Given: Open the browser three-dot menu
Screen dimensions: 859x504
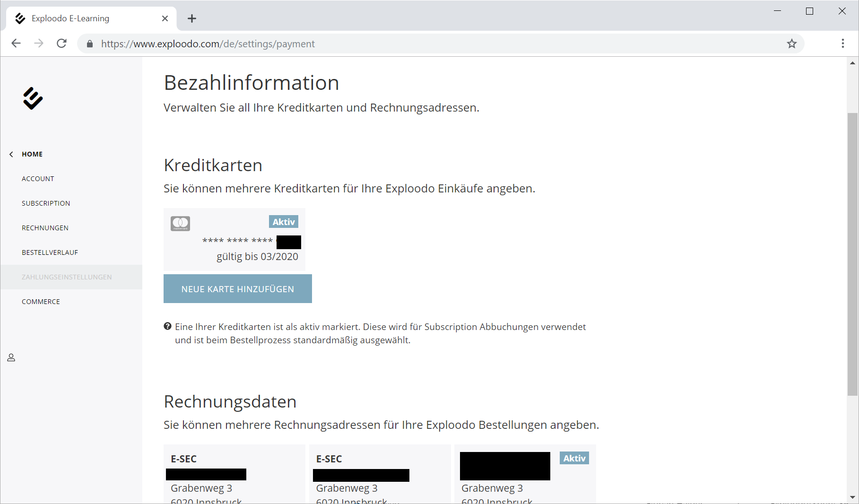Looking at the screenshot, I should tap(842, 43).
